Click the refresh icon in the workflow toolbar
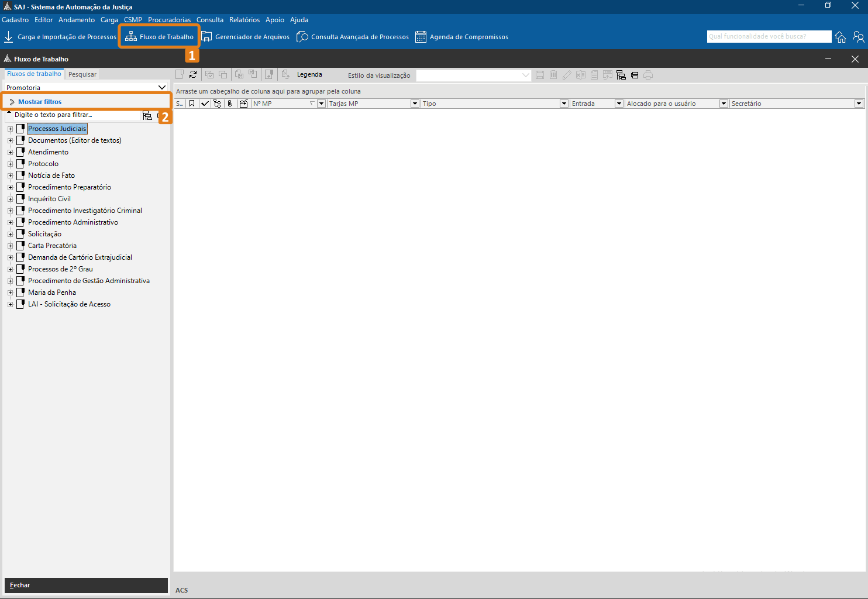The width and height of the screenshot is (868, 599). [193, 74]
